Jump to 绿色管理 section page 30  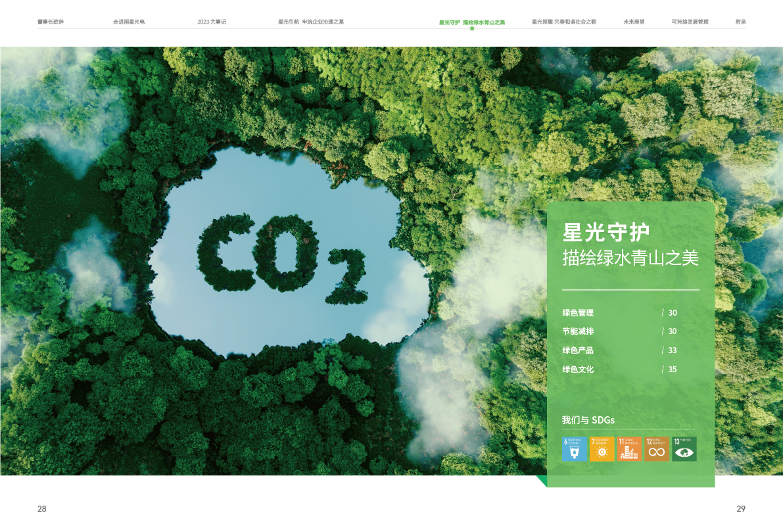[578, 313]
